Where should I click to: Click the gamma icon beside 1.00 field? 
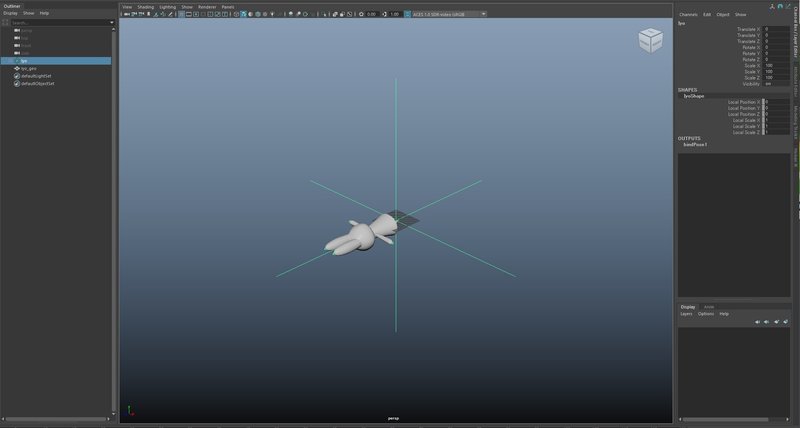tap(385, 14)
